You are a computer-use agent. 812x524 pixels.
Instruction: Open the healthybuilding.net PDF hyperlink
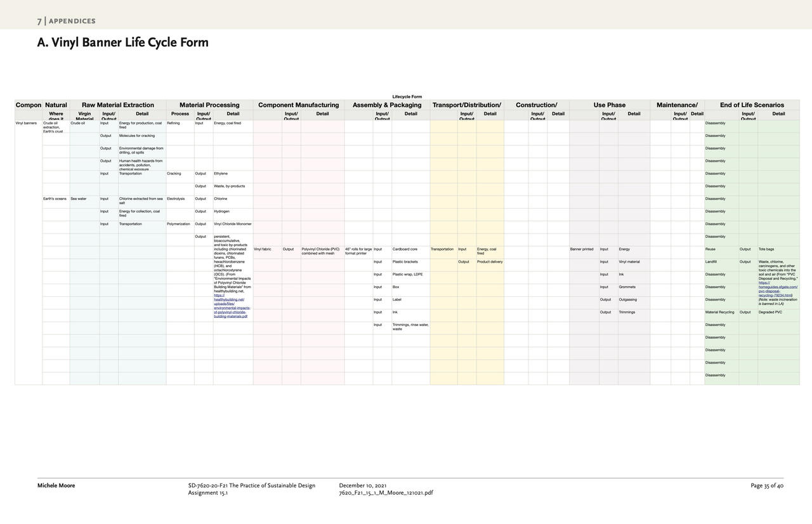click(x=232, y=306)
